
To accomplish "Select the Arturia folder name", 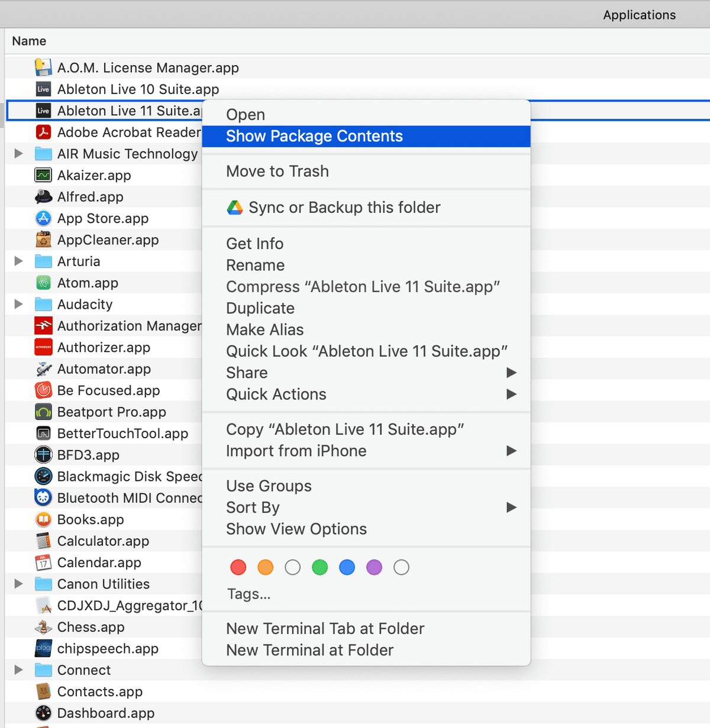I will [x=79, y=261].
